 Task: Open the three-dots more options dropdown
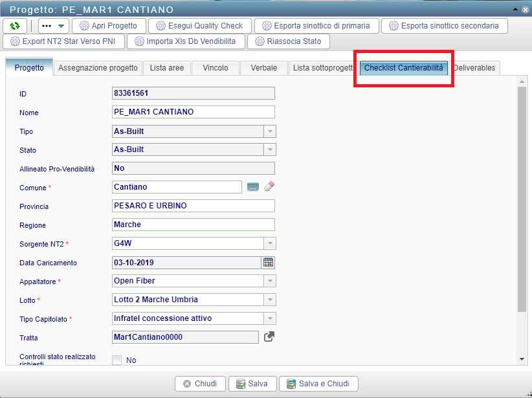click(54, 26)
